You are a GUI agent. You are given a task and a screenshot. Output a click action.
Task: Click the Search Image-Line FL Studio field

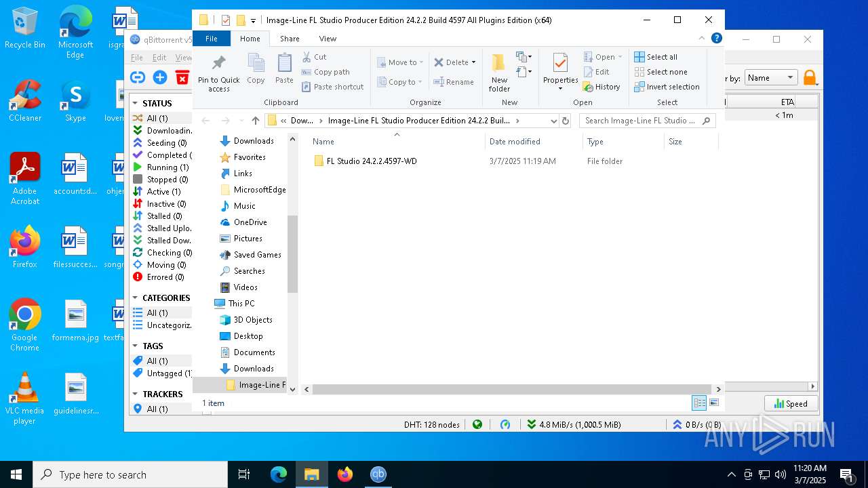click(648, 121)
